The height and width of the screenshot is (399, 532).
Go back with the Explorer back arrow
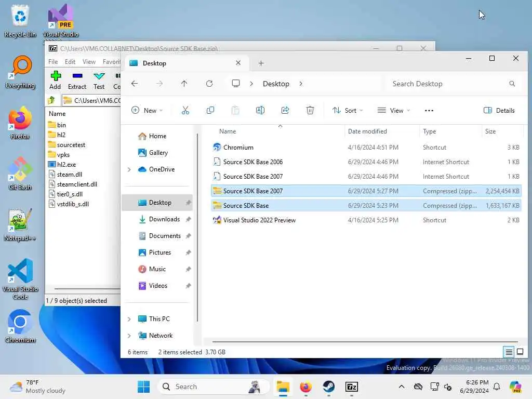click(x=135, y=84)
